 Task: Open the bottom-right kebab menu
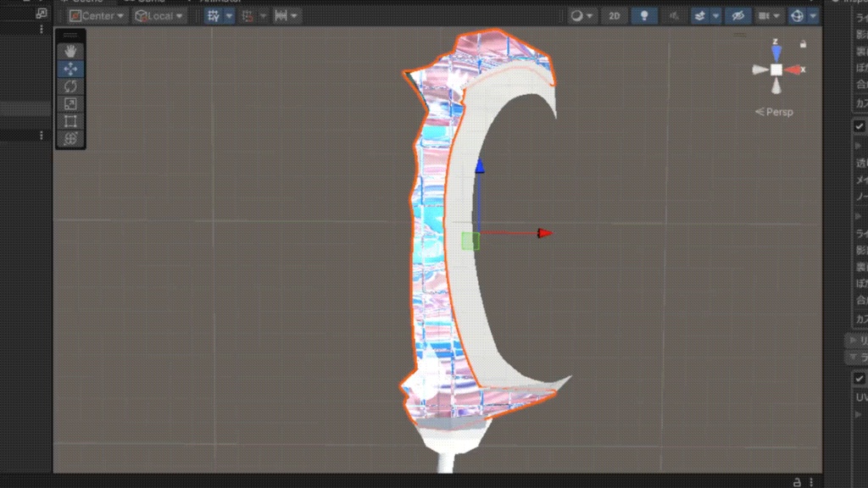[x=811, y=482]
